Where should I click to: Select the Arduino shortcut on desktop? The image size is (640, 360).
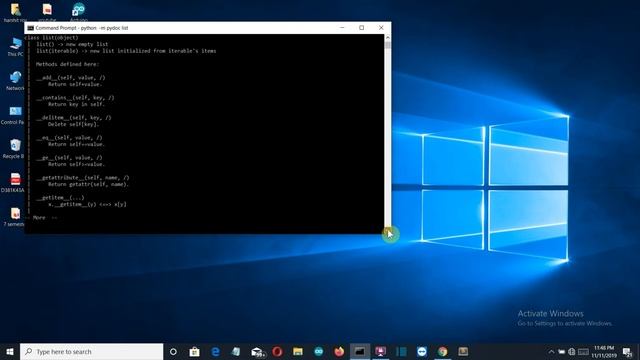pyautogui.click(x=78, y=12)
